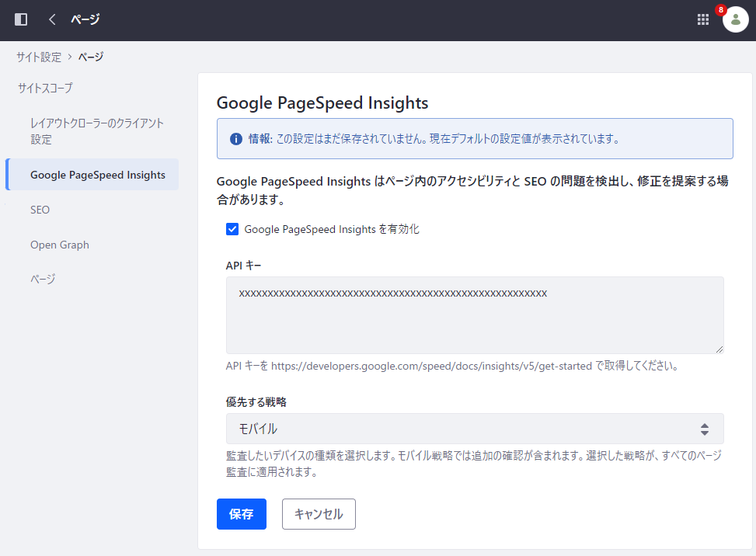The image size is (756, 556).
Task: Open the SEO settings section
Action: point(40,210)
